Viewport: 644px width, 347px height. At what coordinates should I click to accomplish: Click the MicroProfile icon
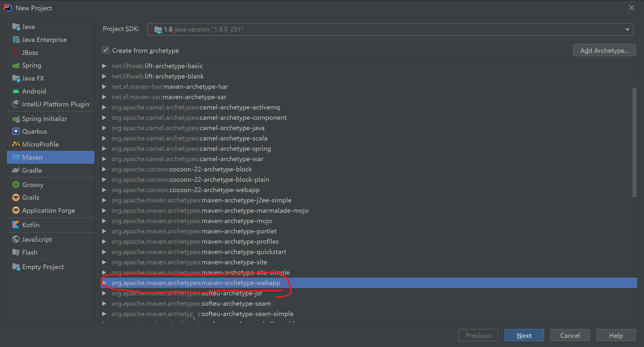(16, 144)
